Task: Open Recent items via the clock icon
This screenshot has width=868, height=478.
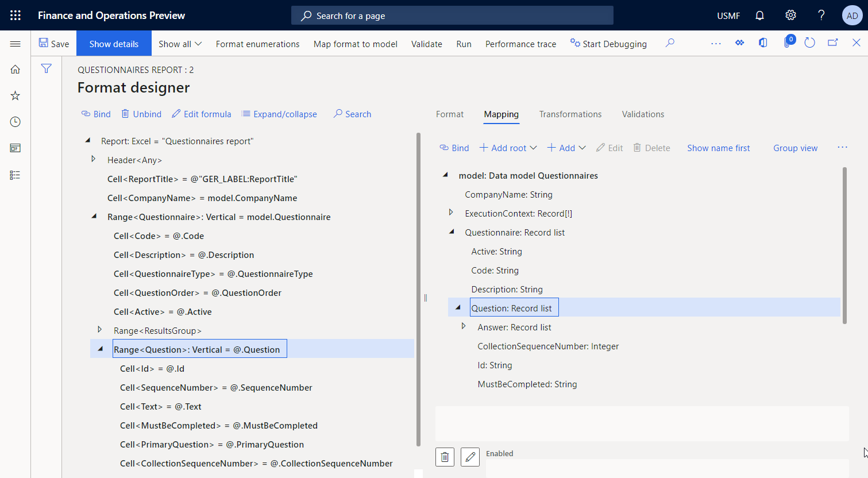Action: tap(15, 122)
